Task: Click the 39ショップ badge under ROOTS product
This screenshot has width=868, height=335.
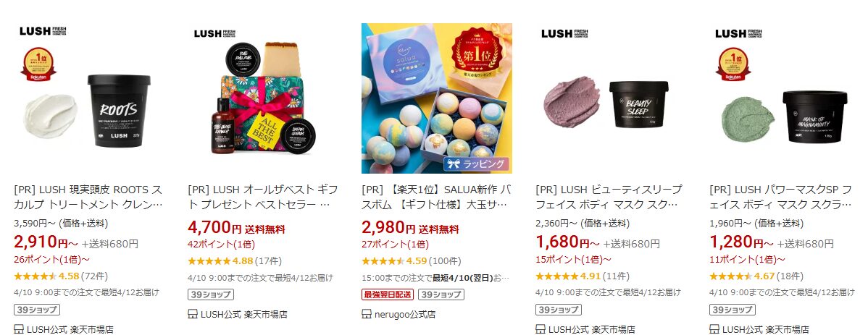Action: (x=36, y=310)
